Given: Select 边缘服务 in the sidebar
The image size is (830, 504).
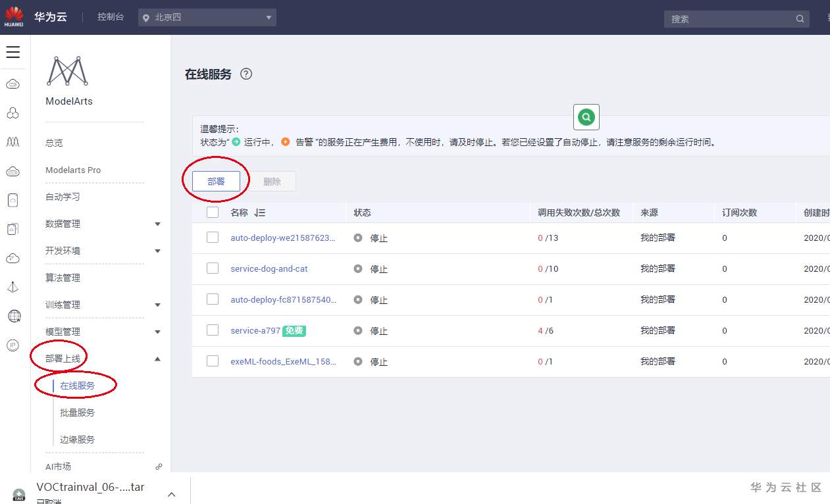Looking at the screenshot, I should (x=78, y=440).
